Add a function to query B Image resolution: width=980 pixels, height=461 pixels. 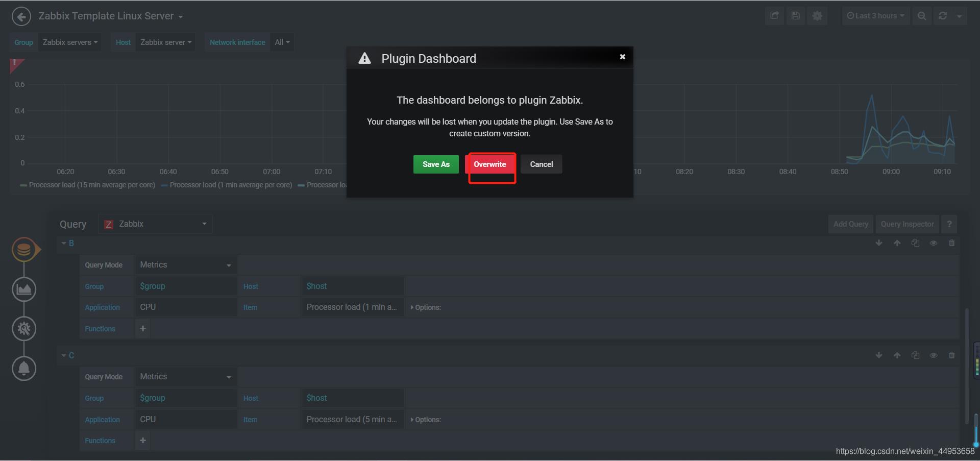[x=143, y=329]
